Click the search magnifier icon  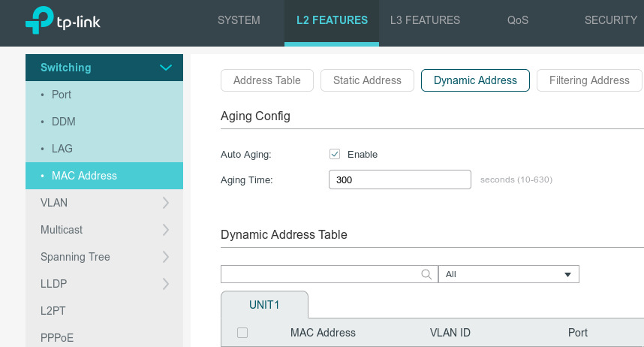426,274
